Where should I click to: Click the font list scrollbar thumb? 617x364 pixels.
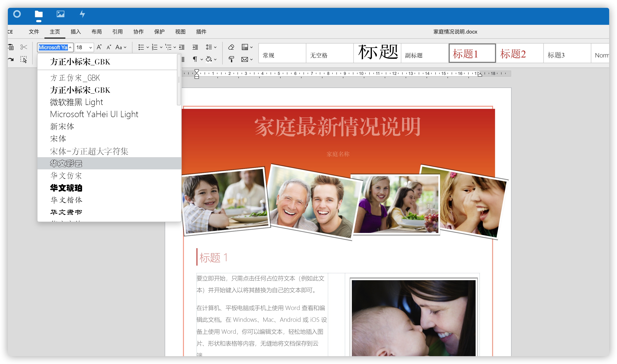click(179, 80)
